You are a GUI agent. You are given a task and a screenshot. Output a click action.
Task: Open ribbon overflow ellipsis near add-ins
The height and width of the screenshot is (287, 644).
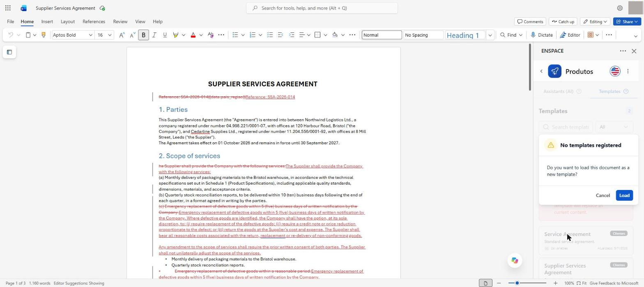609,35
